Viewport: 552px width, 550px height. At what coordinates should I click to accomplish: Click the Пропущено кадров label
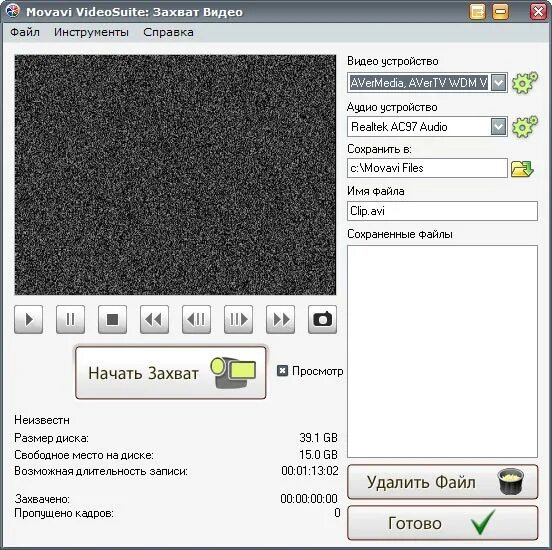pyautogui.click(x=64, y=514)
